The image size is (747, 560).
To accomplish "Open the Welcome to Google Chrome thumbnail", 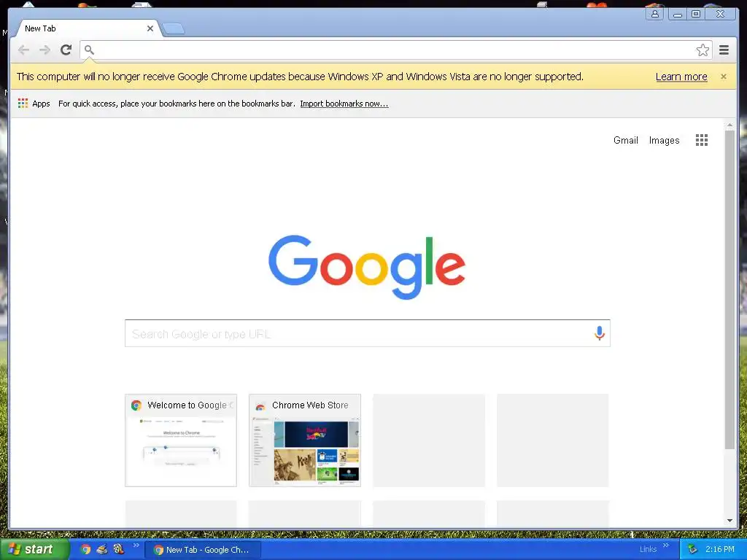I will coord(181,440).
